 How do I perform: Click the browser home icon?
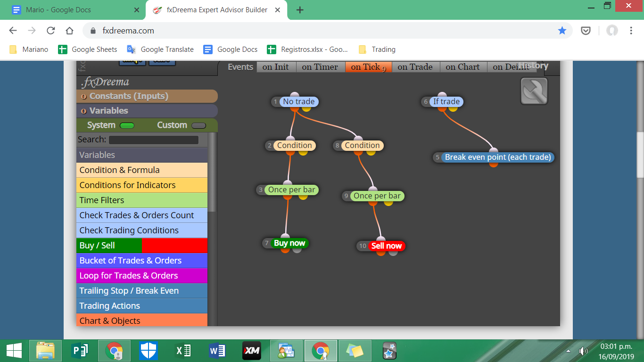(70, 31)
